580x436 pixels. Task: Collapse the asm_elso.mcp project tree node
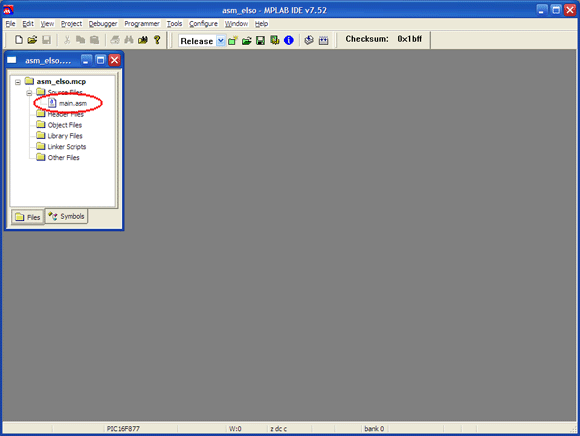tap(18, 82)
